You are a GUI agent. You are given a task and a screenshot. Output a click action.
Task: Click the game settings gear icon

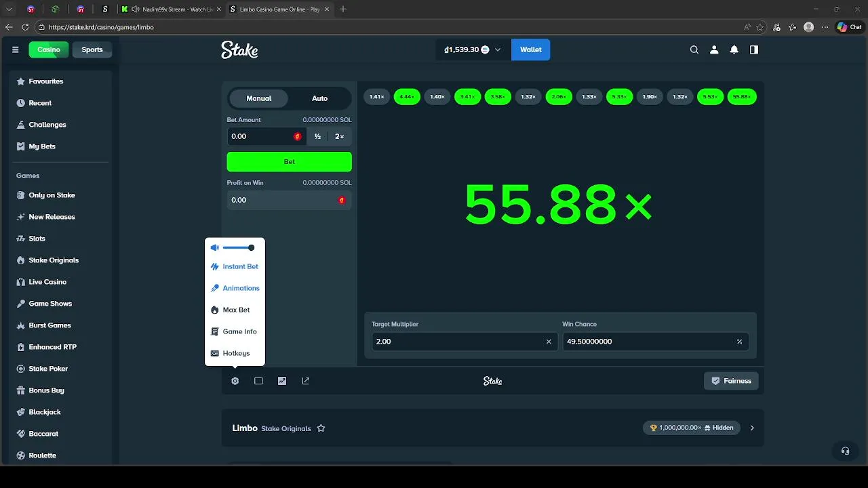click(x=235, y=381)
